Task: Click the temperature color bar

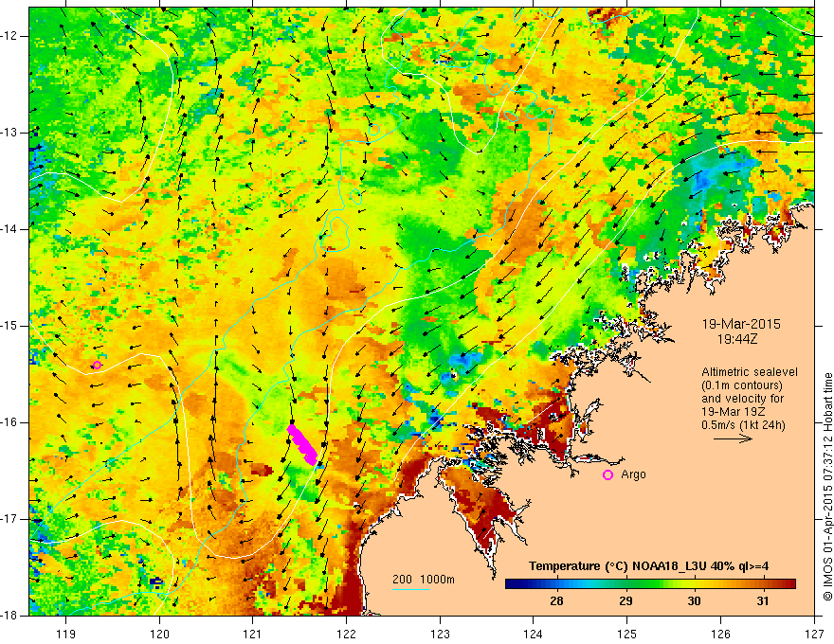Action: (650, 584)
